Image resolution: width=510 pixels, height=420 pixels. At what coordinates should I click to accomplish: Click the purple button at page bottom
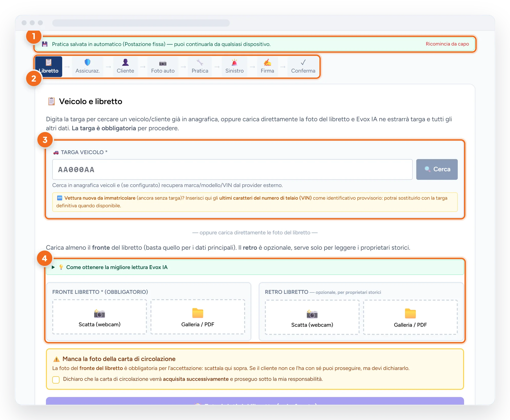click(255, 401)
